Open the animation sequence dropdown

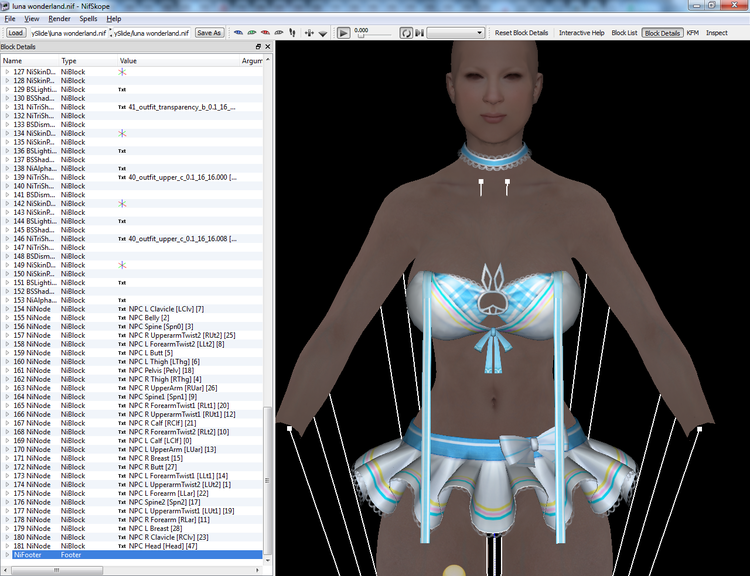(x=455, y=33)
